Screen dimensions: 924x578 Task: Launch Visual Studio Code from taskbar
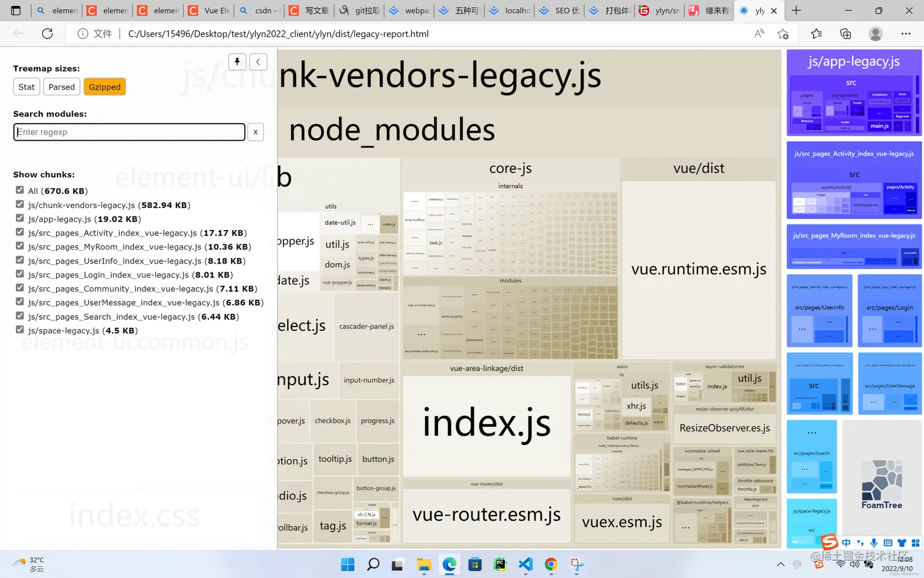pyautogui.click(x=526, y=564)
